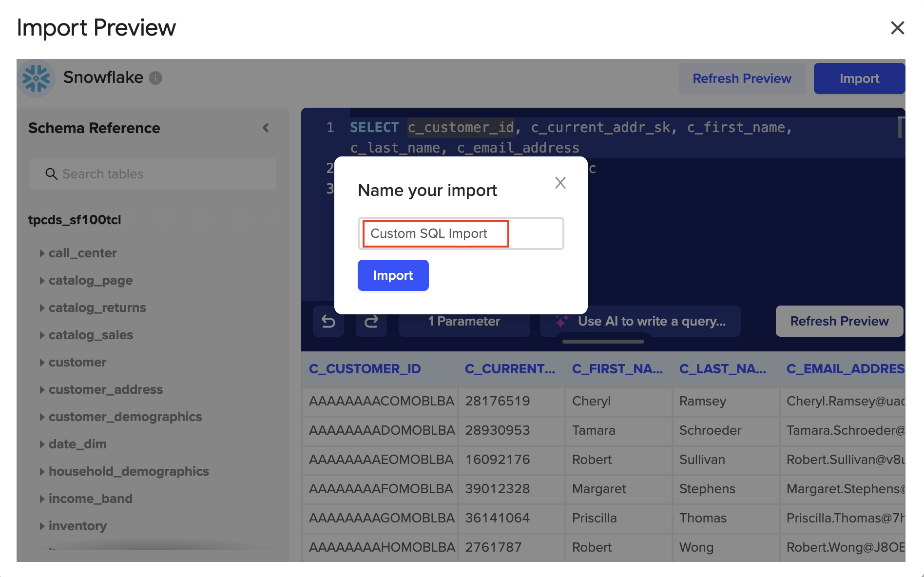Select the C_CUSTOMER_ID column header
The image size is (924, 577).
tap(365, 369)
